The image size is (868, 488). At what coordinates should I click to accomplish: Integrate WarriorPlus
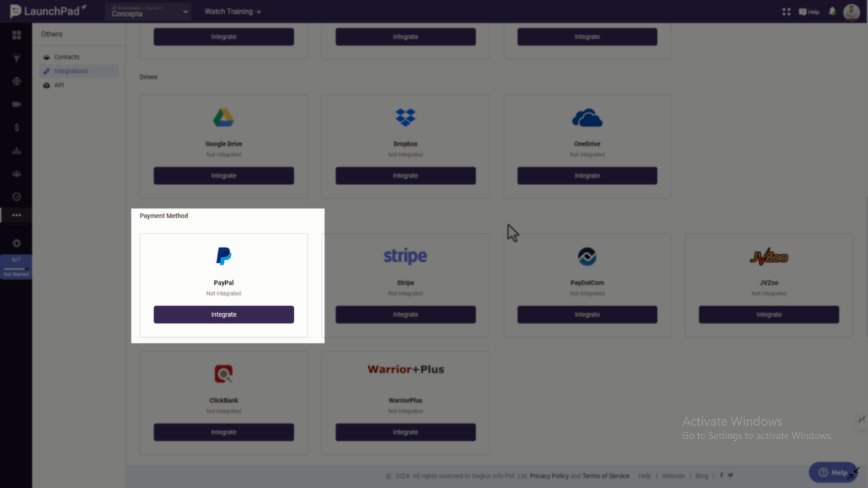(405, 432)
